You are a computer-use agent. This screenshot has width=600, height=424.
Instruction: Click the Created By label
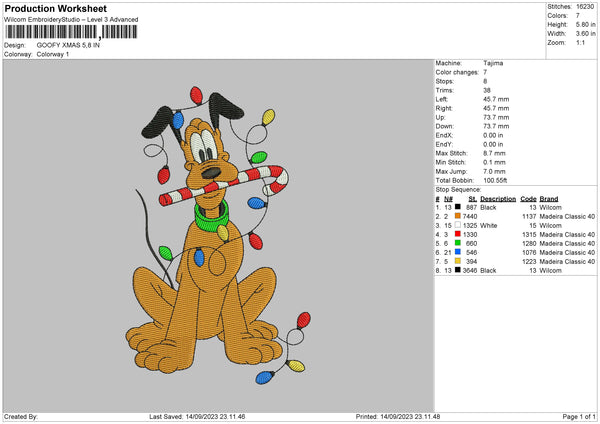pos(21,416)
